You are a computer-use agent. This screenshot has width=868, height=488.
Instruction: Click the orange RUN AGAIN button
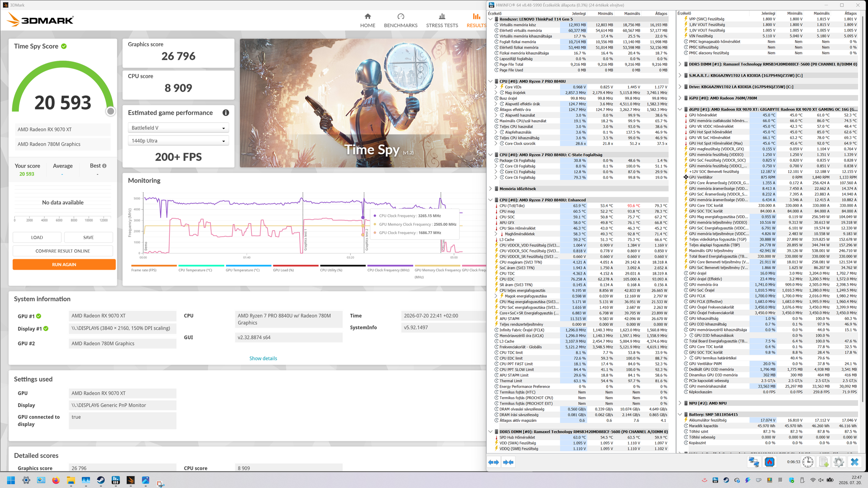64,265
